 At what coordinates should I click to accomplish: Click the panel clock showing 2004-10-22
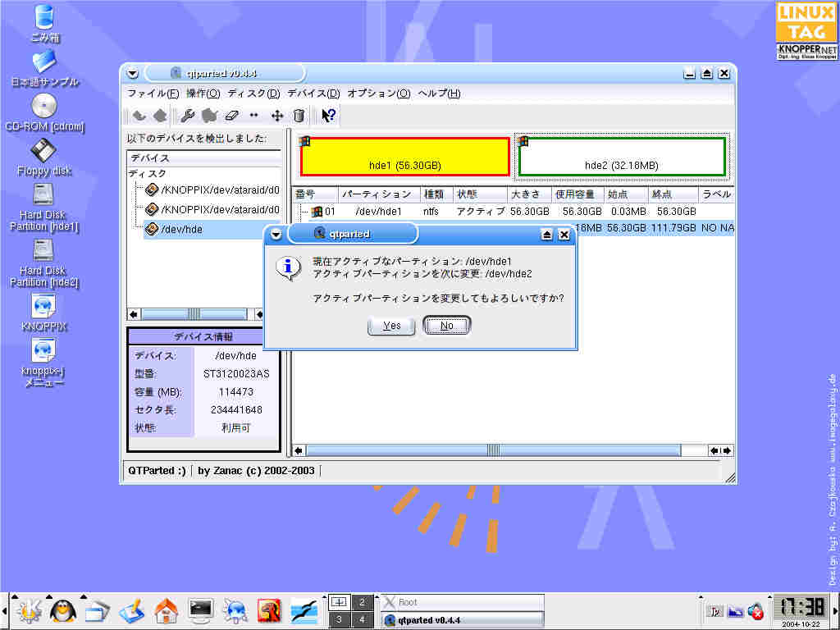[801, 611]
